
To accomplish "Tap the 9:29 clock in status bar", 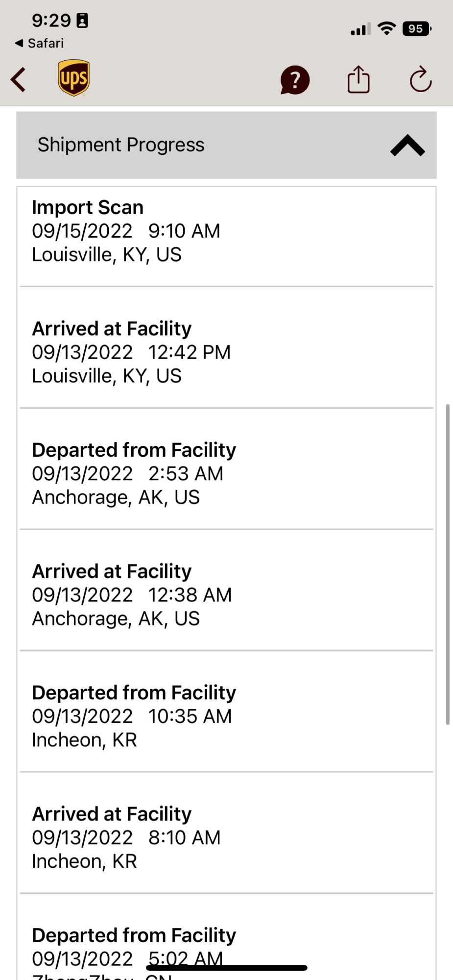I will click(x=51, y=21).
